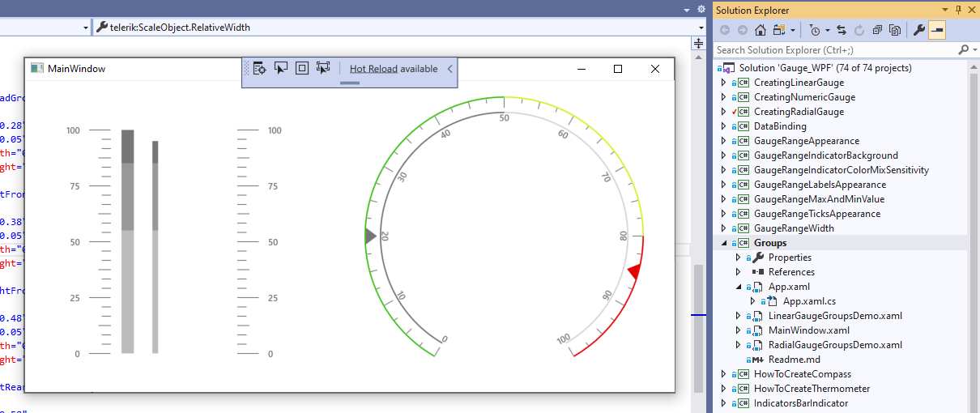The width and height of the screenshot is (980, 413).
Task: Toggle the Show All Files icon
Action: (x=895, y=30)
